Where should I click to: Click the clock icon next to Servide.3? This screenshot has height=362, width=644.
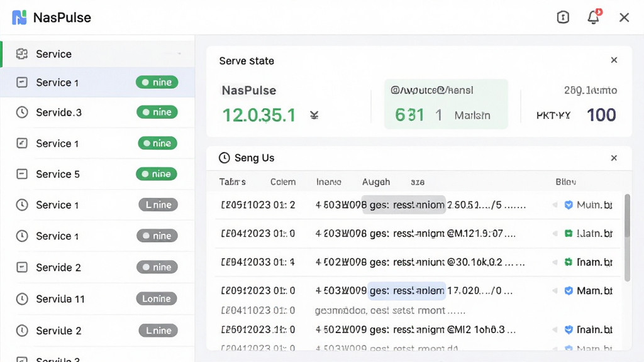click(x=22, y=112)
